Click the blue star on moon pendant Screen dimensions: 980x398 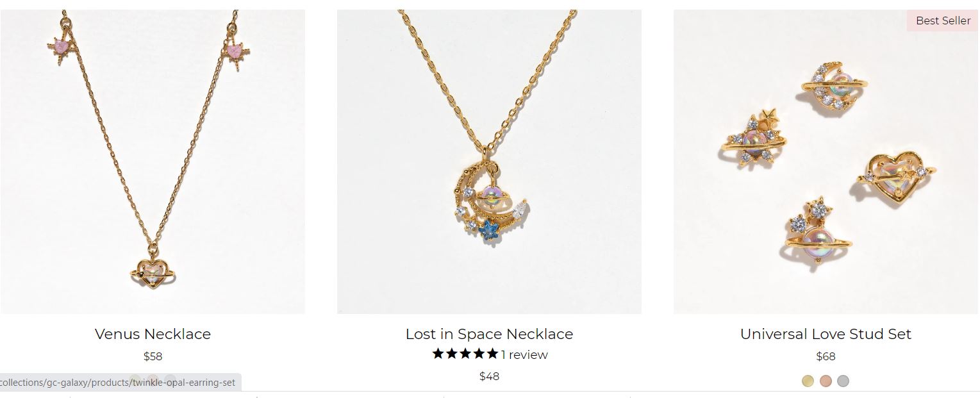490,229
